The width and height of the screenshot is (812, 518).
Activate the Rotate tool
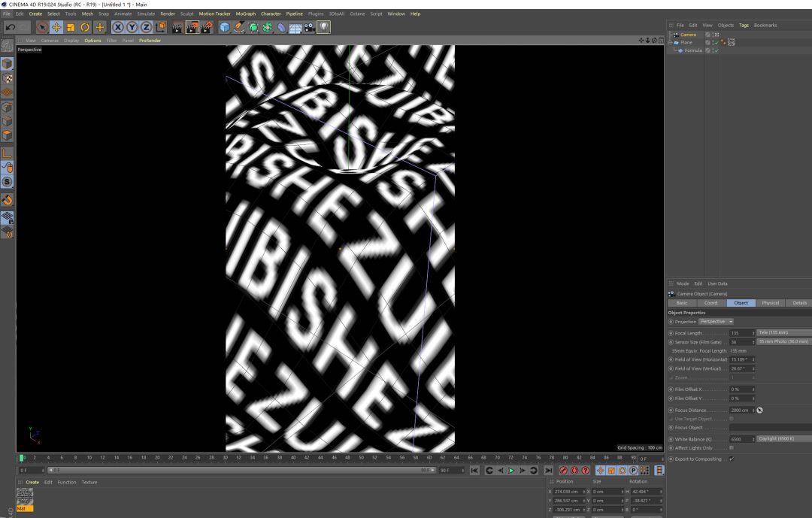[85, 27]
